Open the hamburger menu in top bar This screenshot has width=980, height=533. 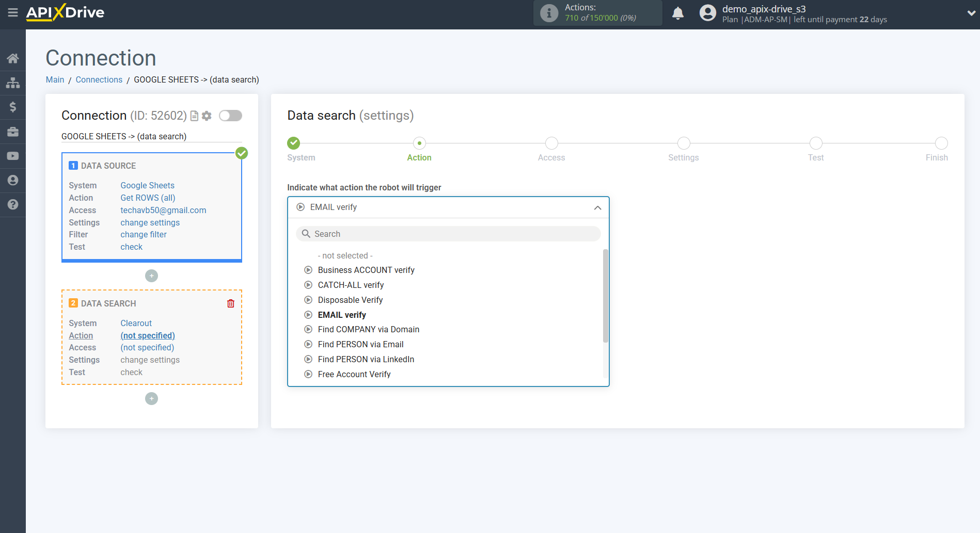13,12
